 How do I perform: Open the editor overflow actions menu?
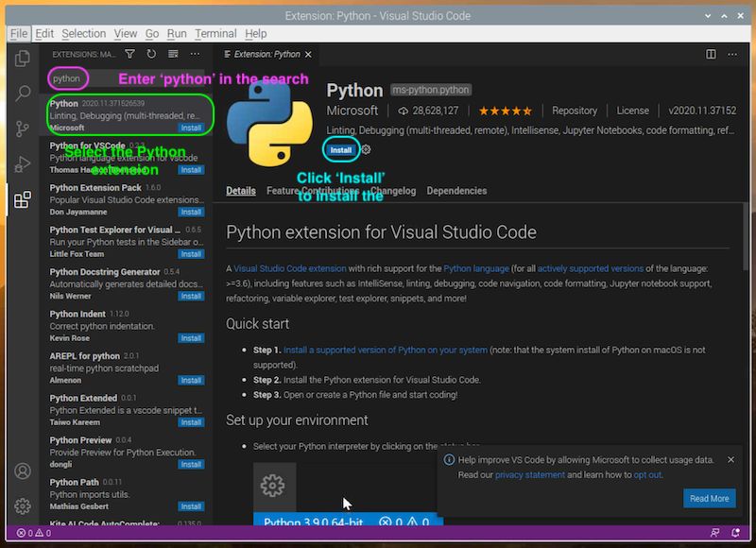(x=731, y=55)
